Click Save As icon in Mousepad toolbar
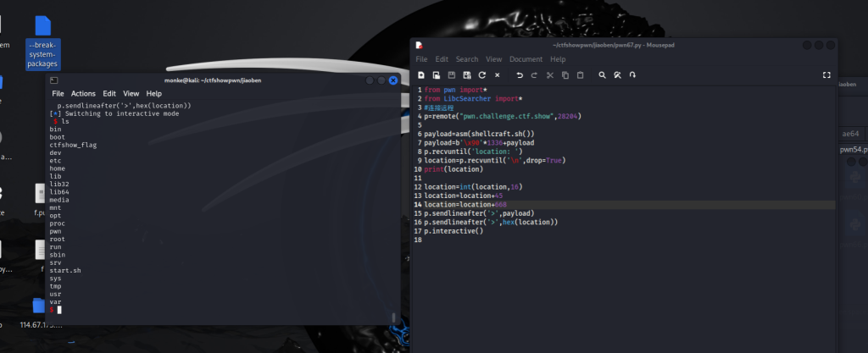868x353 pixels. pos(467,75)
